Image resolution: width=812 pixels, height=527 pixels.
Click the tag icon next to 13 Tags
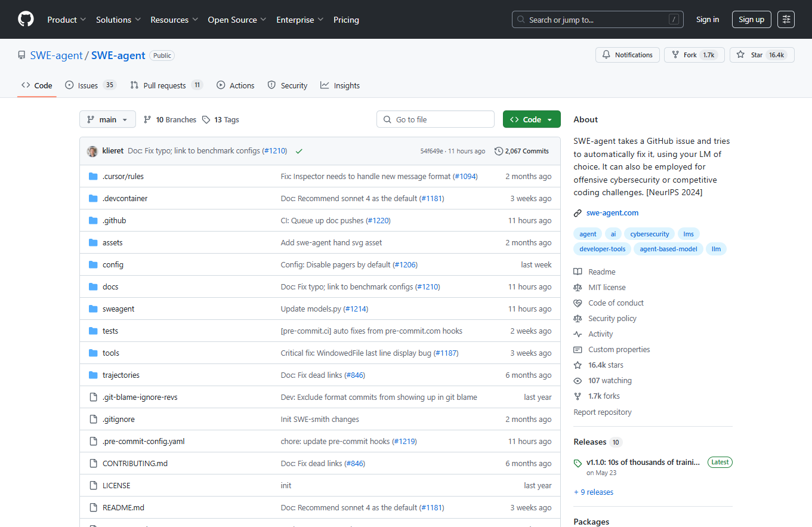pos(206,120)
